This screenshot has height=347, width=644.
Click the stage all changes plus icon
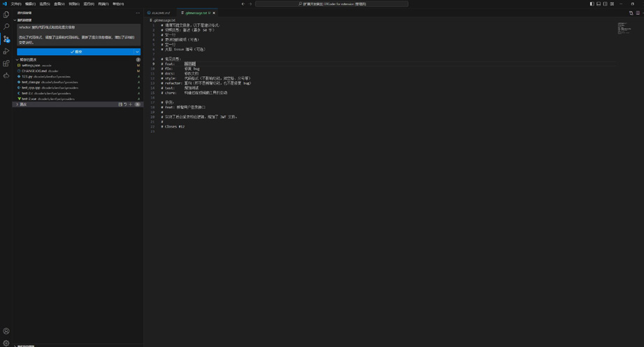131,104
